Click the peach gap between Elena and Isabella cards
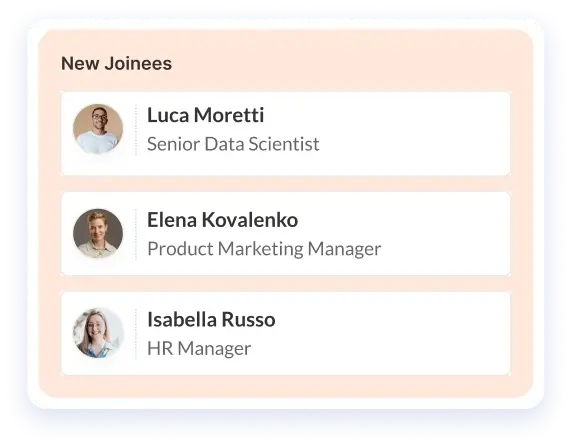 [x=286, y=284]
